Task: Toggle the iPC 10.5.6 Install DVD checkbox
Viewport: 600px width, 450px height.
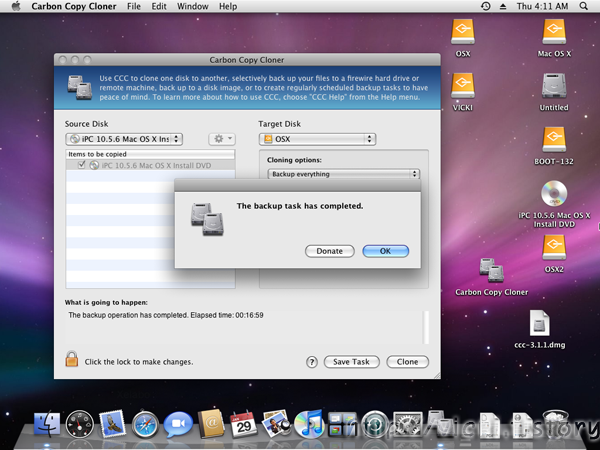Action: coord(81,165)
